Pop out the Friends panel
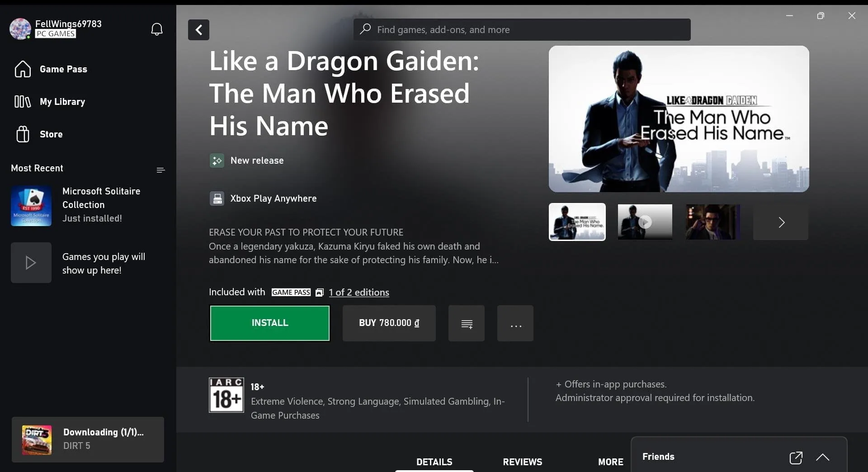 tap(796, 458)
